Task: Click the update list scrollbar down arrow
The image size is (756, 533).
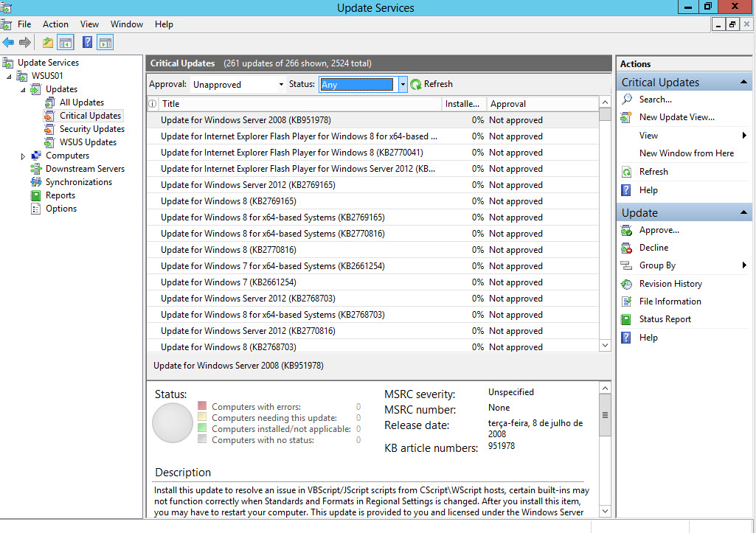Action: [x=605, y=345]
